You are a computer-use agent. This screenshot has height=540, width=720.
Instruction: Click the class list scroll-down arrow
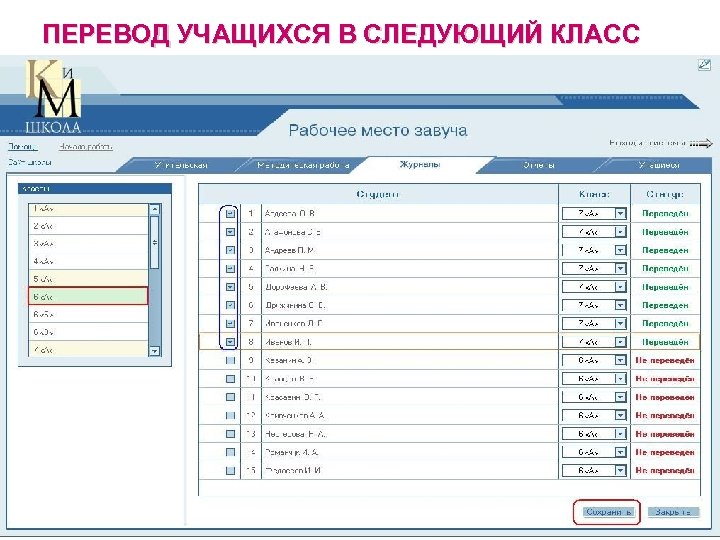pos(155,351)
